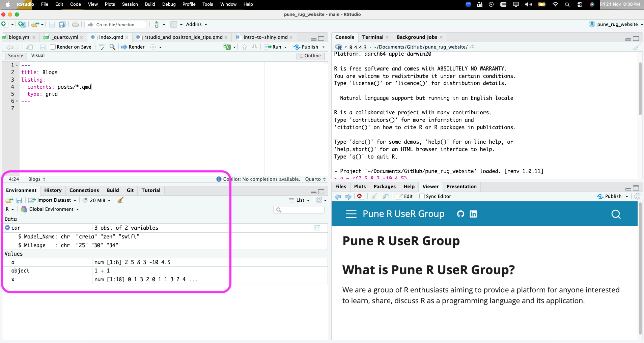Open the hamburger menu in the viewer page

click(351, 214)
